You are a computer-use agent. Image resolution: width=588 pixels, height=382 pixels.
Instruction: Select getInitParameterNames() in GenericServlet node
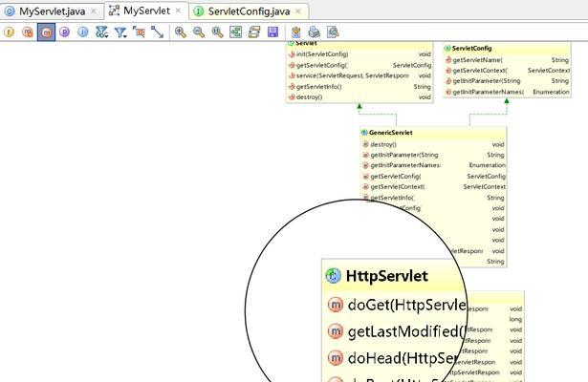433,165
